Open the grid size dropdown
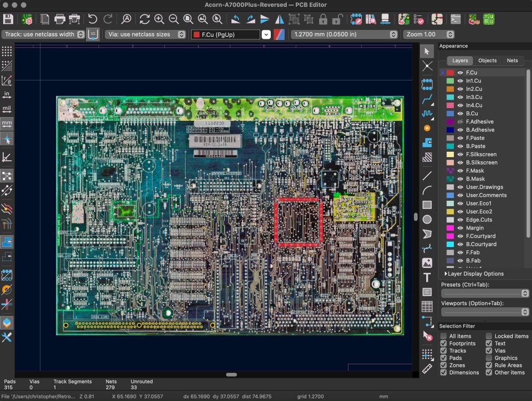Viewport: 532px width, 401px height. point(344,34)
